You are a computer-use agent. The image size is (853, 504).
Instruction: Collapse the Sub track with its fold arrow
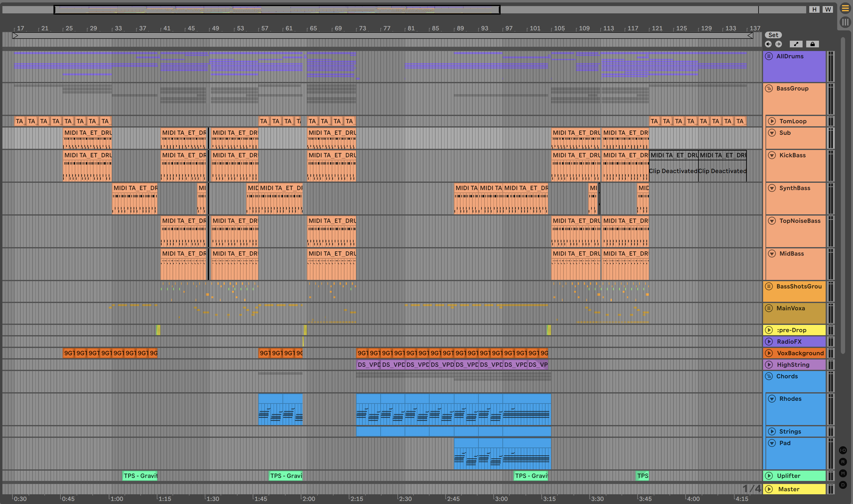click(772, 133)
